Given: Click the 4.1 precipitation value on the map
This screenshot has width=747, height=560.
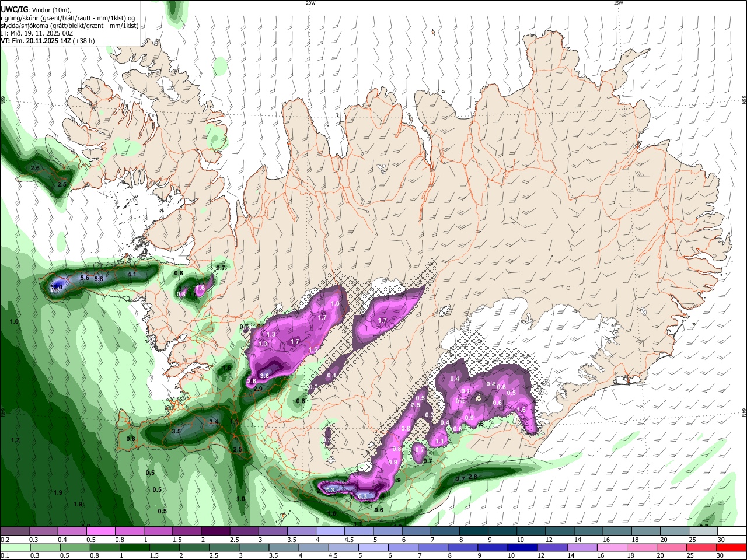Looking at the screenshot, I should tap(131, 274).
